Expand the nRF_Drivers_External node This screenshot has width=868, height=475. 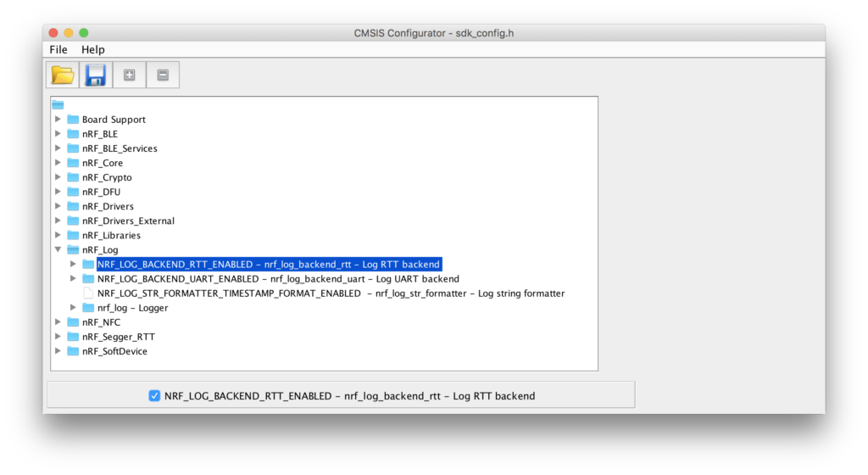click(58, 221)
